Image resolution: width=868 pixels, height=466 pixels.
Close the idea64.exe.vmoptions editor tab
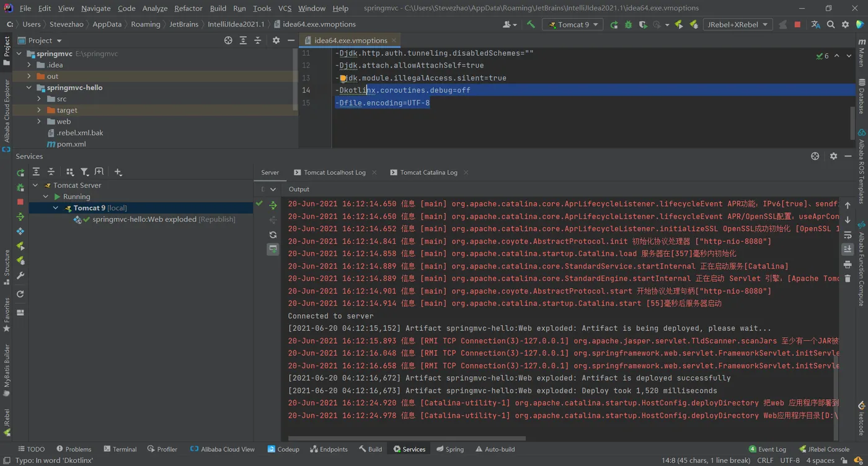coord(394,40)
